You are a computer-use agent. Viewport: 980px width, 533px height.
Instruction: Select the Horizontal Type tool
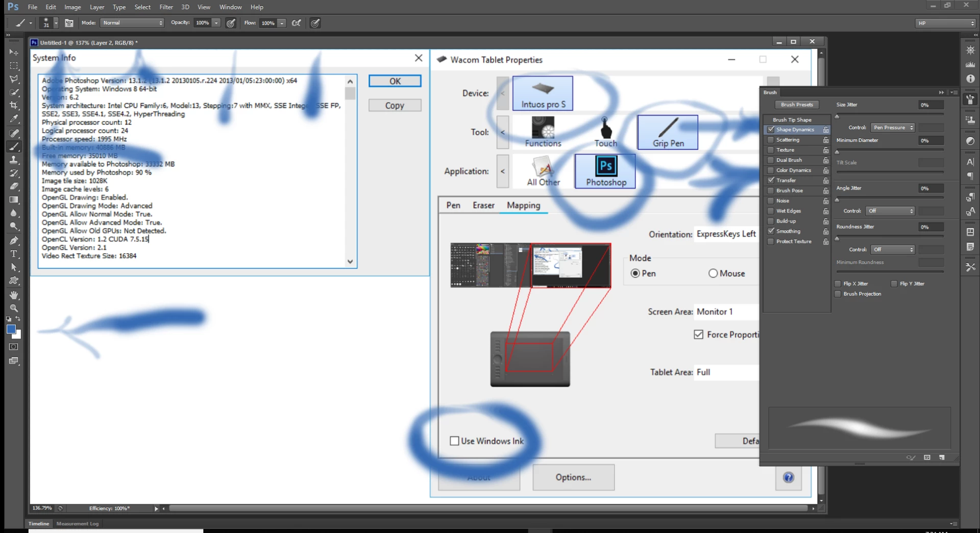(x=14, y=254)
